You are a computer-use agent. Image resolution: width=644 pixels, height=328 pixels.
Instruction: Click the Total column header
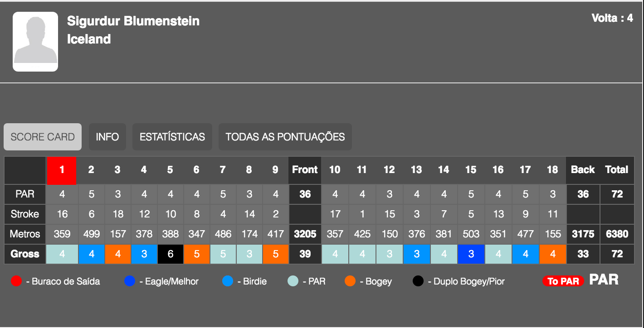click(x=617, y=170)
